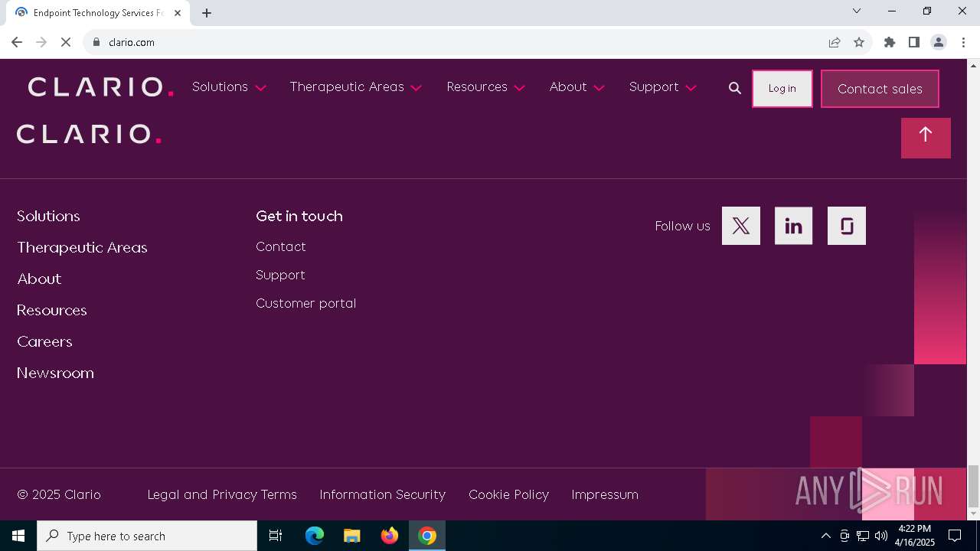Screen dimensions: 980x551
Task: Click the Chrome icon in the taskbar
Action: 427,536
